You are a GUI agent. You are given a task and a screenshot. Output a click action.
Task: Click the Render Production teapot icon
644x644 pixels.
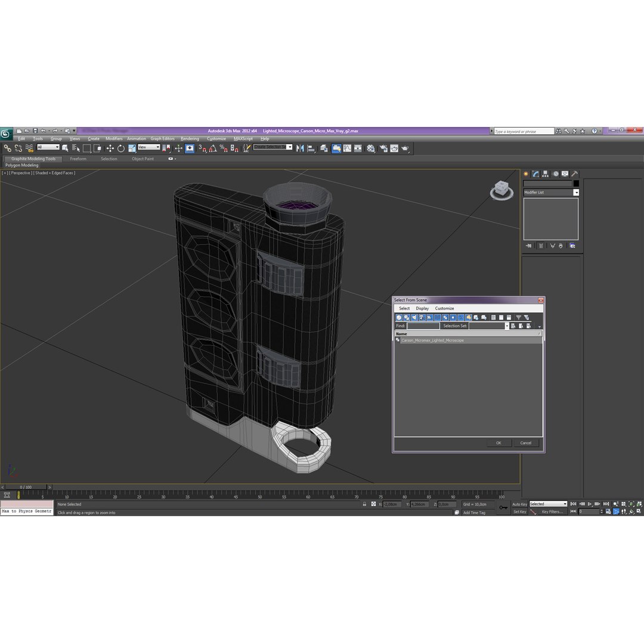405,148
